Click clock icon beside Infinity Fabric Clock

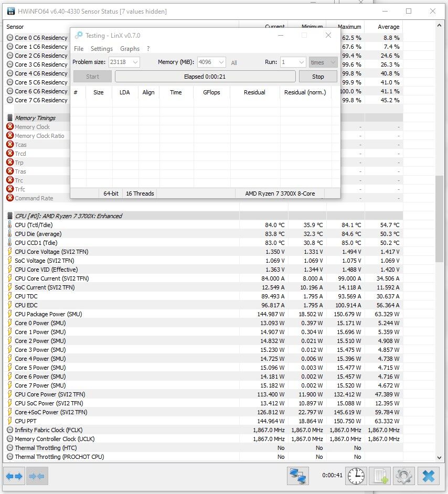(x=10, y=430)
